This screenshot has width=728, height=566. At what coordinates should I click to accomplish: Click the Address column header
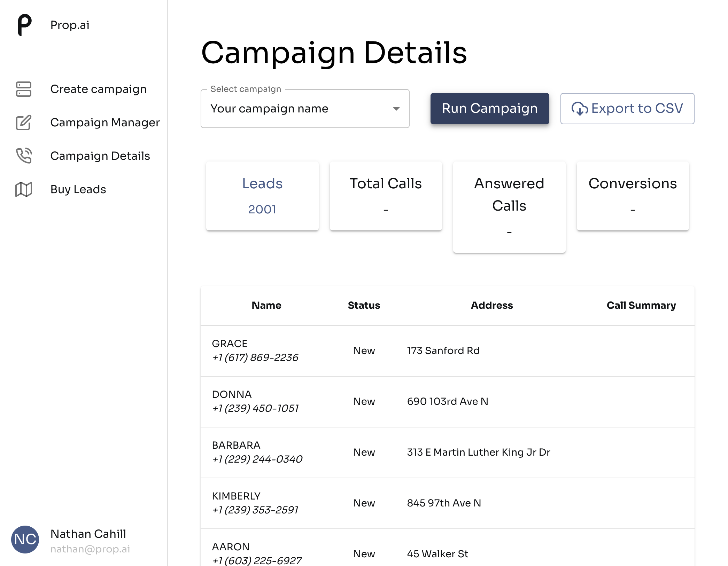point(492,305)
